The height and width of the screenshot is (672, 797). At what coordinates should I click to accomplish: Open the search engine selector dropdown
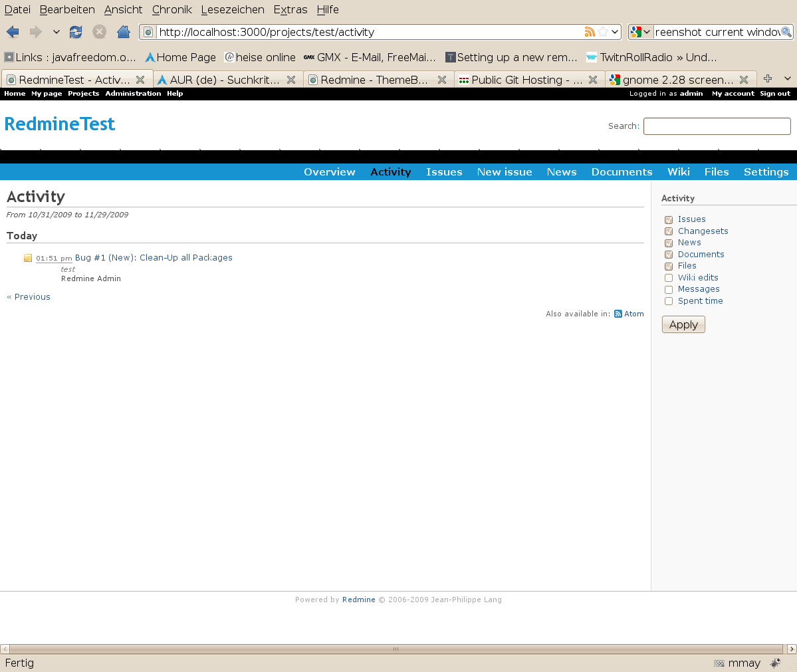tap(641, 32)
